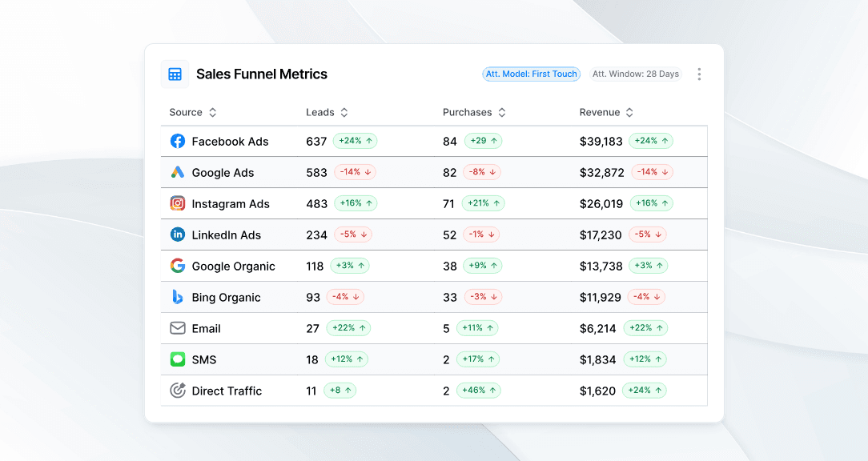
Task: Click Google Organic revenue $13,738
Action: coord(601,267)
